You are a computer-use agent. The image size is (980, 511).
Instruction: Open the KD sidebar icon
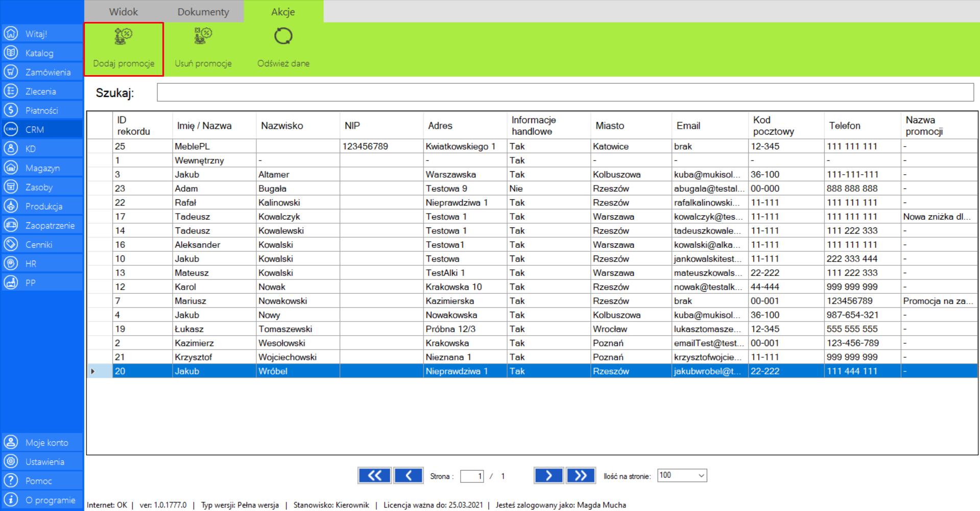(11, 149)
